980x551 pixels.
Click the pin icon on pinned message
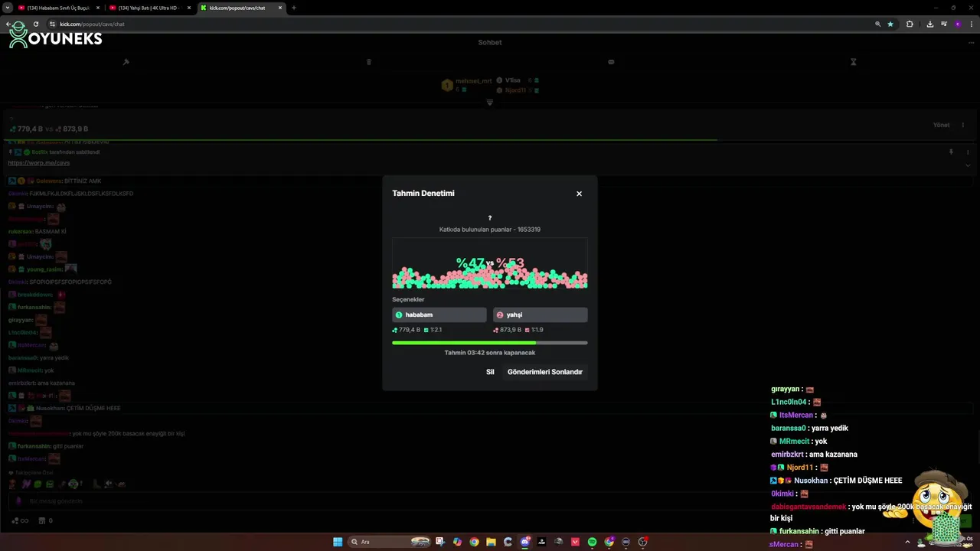pyautogui.click(x=951, y=152)
